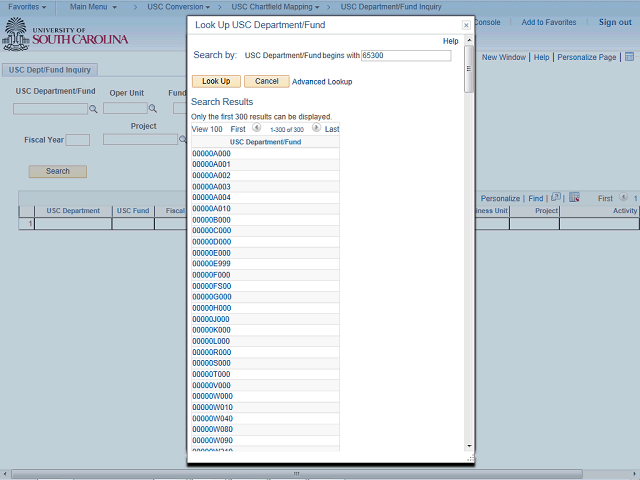The width and height of the screenshot is (640, 480).
Task: Open Advanced Lookup link
Action: [322, 82]
